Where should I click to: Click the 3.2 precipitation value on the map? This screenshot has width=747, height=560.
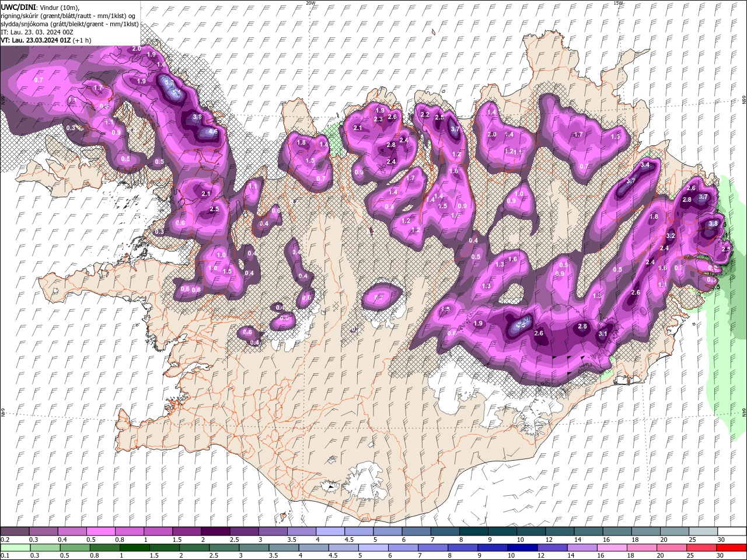pyautogui.click(x=671, y=236)
